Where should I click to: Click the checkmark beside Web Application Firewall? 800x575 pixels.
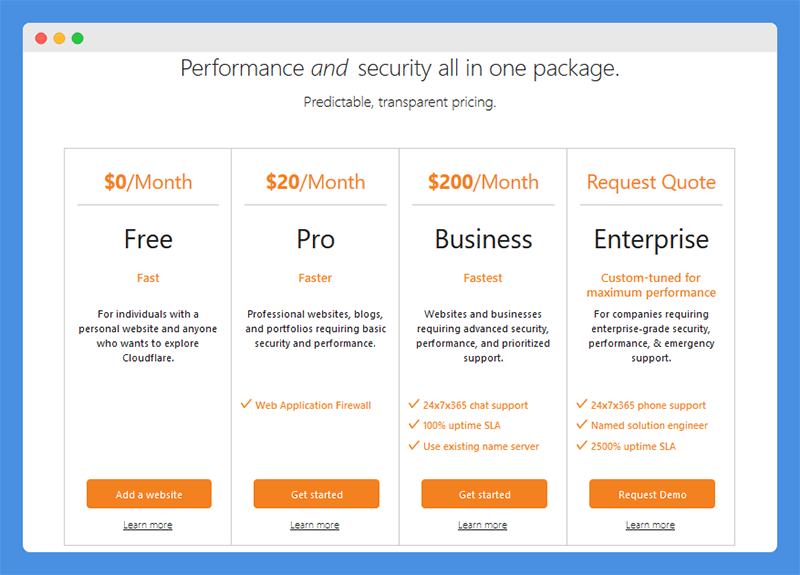tap(246, 404)
